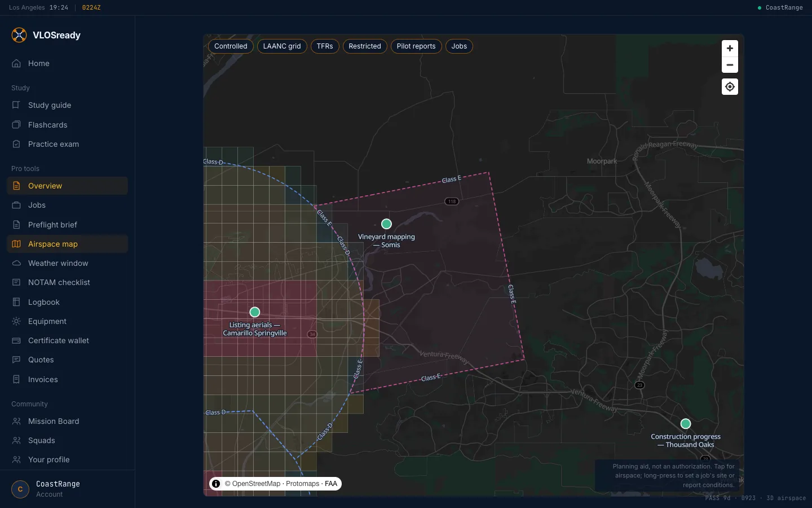Click the Logbook icon

click(16, 302)
